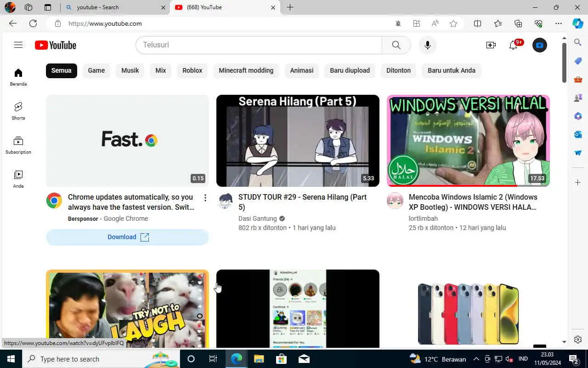Select the Animasi filter chip
This screenshot has height=368, width=588.
click(x=302, y=70)
